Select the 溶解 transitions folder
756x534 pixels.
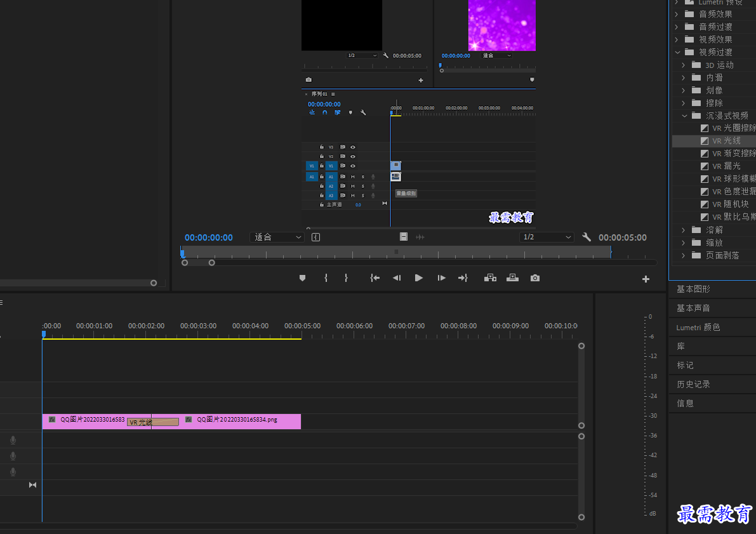point(714,230)
